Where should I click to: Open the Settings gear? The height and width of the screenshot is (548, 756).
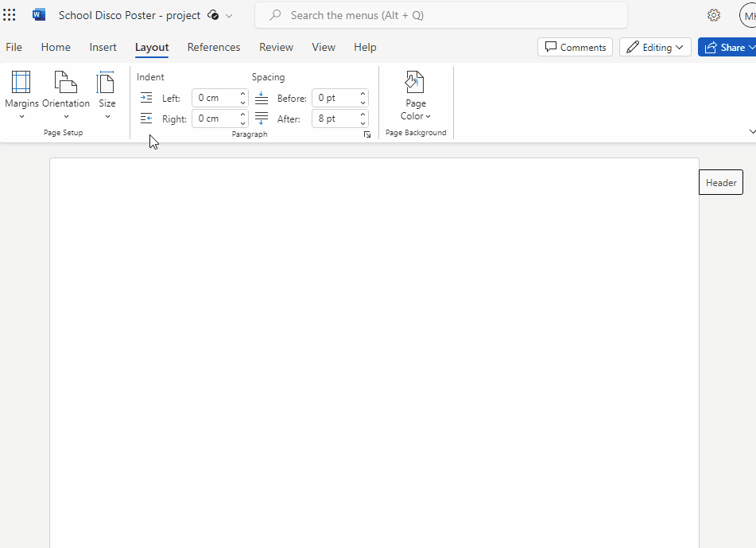tap(714, 15)
